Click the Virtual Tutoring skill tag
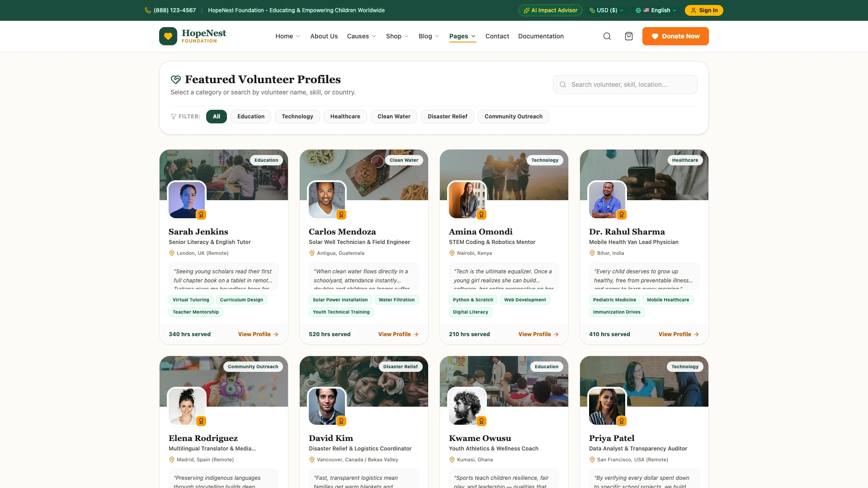868x488 pixels. [x=191, y=300]
